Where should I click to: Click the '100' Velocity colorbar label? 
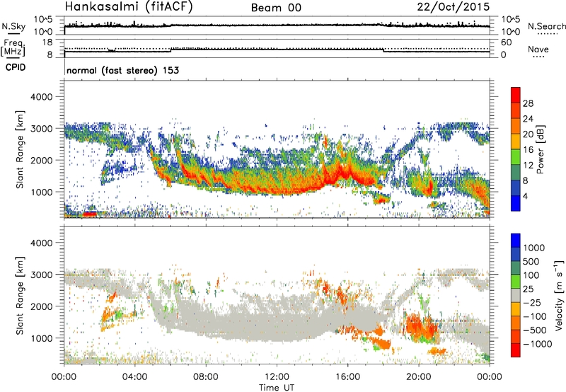click(531, 275)
